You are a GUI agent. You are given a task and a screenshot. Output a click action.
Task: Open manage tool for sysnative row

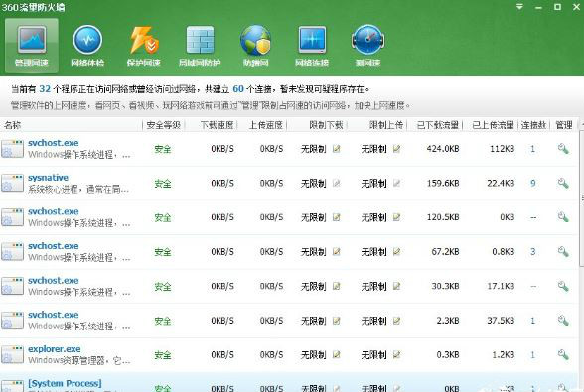point(563,183)
